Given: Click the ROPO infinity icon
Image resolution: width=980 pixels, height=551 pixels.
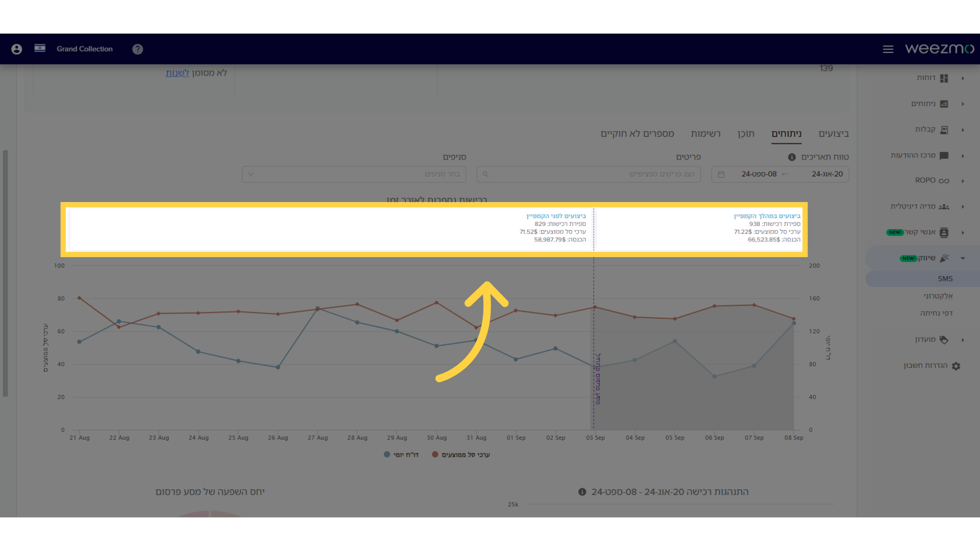Looking at the screenshot, I should 944,181.
